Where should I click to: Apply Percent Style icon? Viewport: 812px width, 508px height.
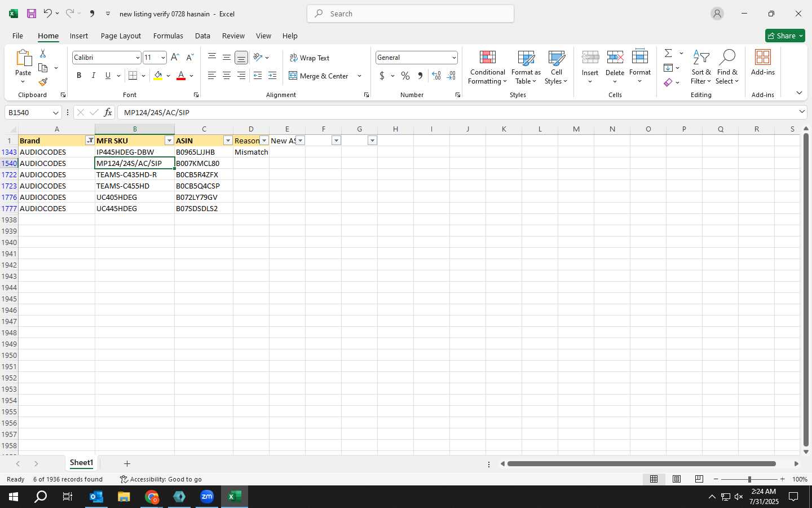tap(405, 76)
